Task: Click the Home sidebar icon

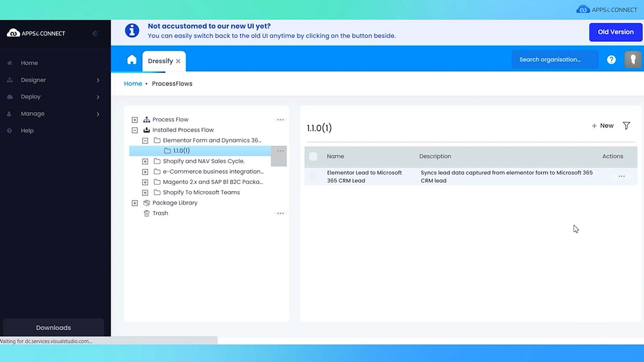Action: [x=10, y=63]
